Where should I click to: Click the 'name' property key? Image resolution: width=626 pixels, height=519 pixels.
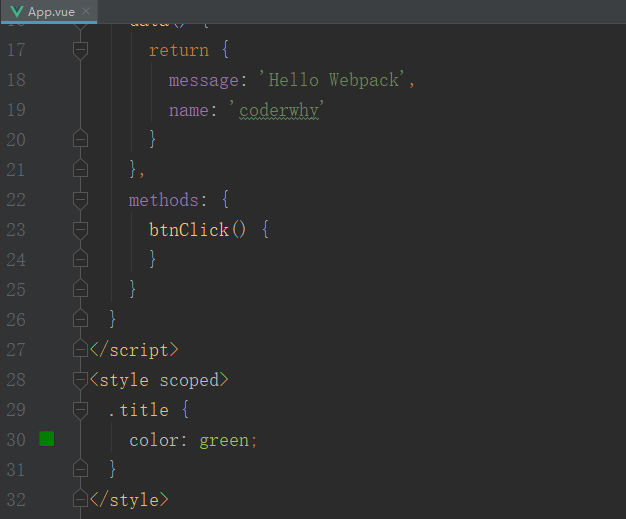[x=188, y=111]
